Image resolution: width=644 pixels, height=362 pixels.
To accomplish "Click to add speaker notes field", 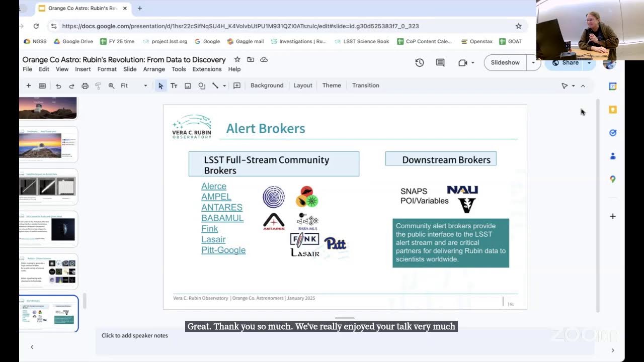I will pyautogui.click(x=345, y=335).
